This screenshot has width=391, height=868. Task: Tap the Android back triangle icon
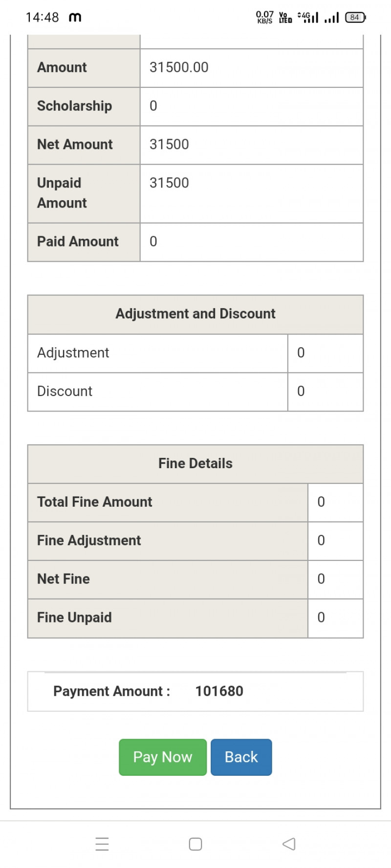289,844
